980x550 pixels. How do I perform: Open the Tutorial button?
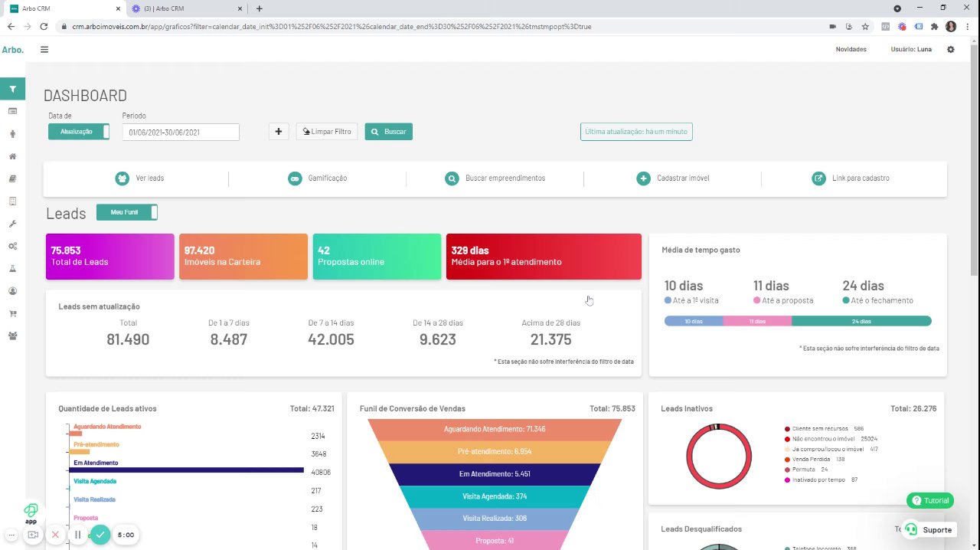coord(930,501)
